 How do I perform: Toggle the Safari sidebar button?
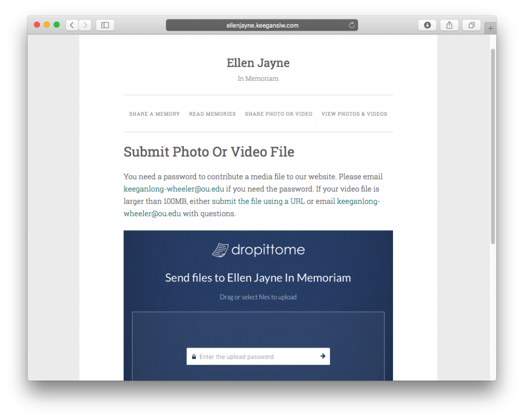pos(105,25)
